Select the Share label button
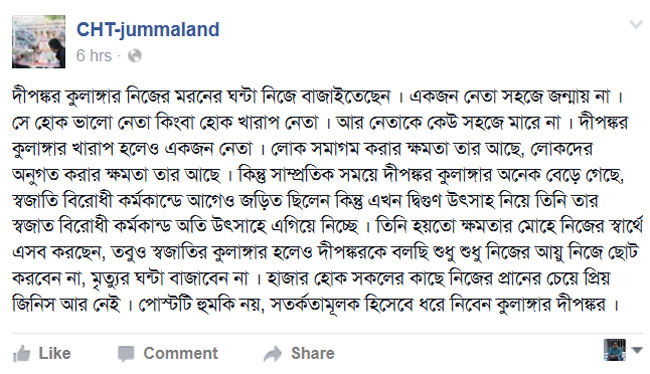Image resolution: width=650 pixels, height=374 pixels. coord(313,353)
